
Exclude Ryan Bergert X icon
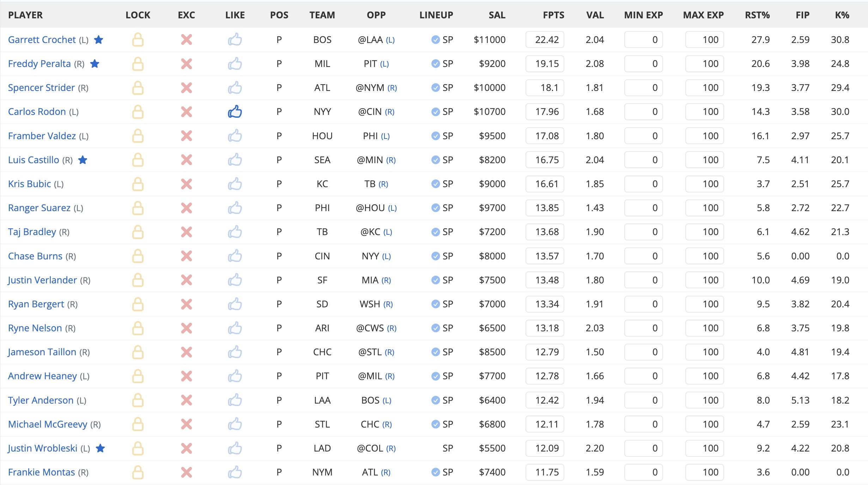point(187,304)
